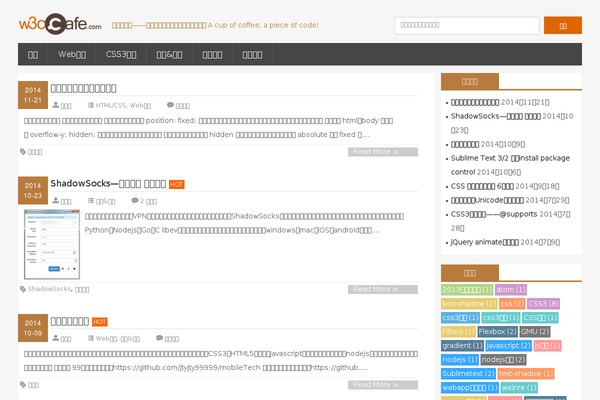Select the box-shadow (1) tag
Viewport: 600px width, 400px height.
(469, 304)
